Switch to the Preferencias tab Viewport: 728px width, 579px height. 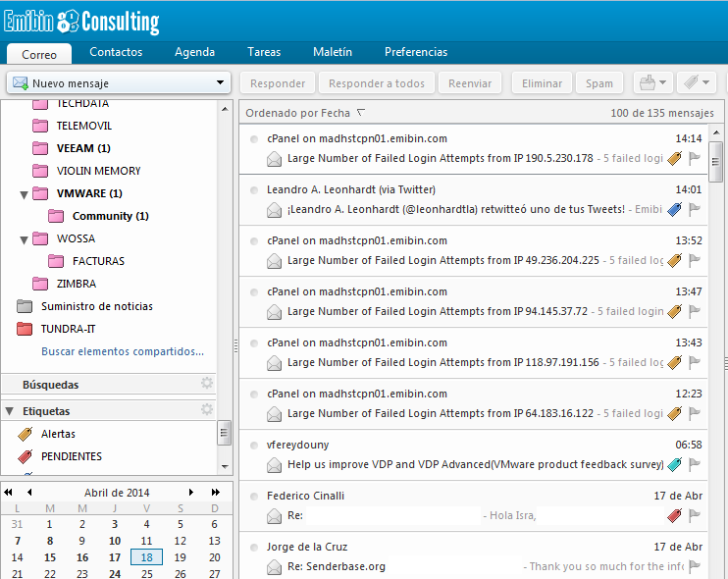pyautogui.click(x=416, y=52)
